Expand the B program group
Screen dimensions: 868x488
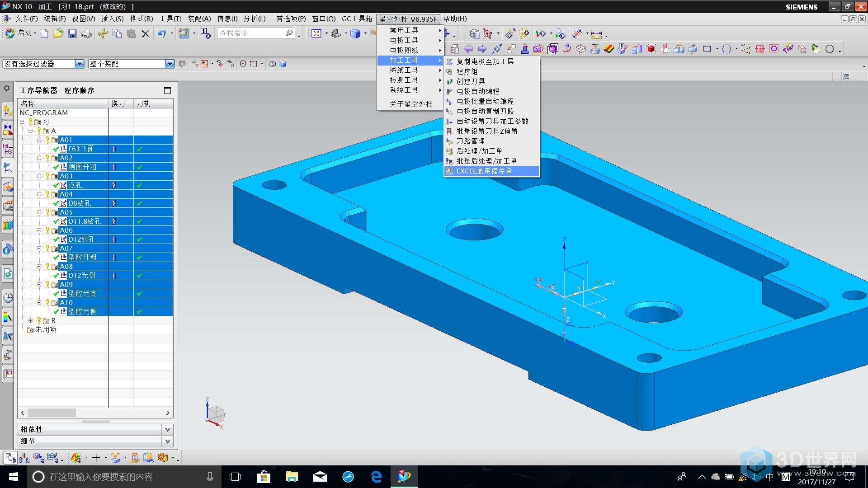(31, 320)
